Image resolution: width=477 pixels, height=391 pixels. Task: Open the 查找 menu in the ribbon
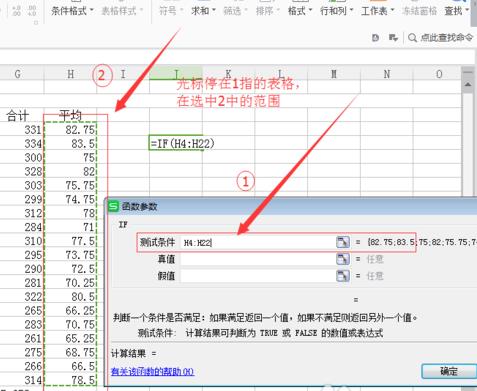click(457, 11)
